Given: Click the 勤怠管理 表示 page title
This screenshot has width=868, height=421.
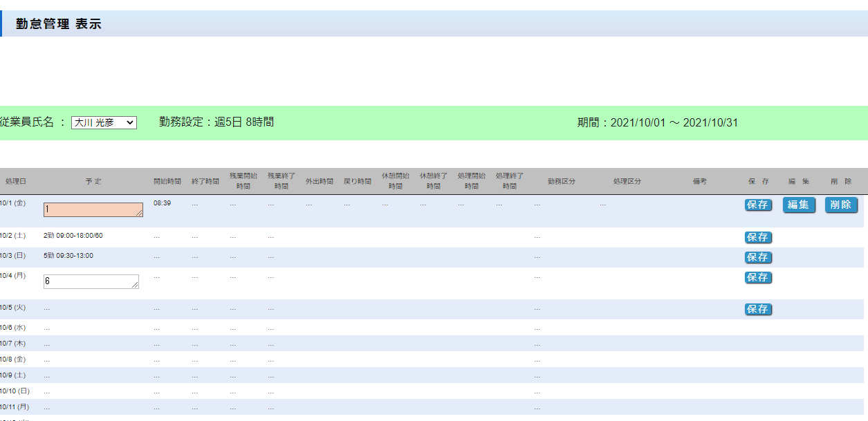Looking at the screenshot, I should (59, 24).
